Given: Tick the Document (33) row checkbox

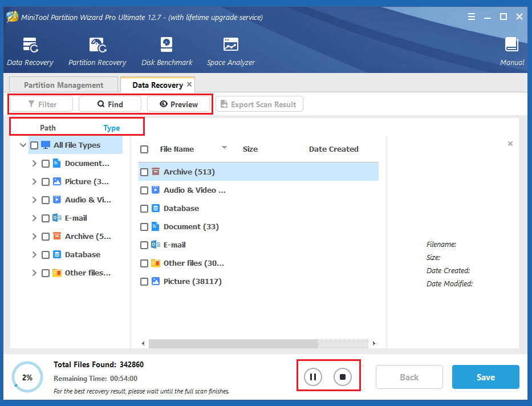Looking at the screenshot, I should 144,226.
